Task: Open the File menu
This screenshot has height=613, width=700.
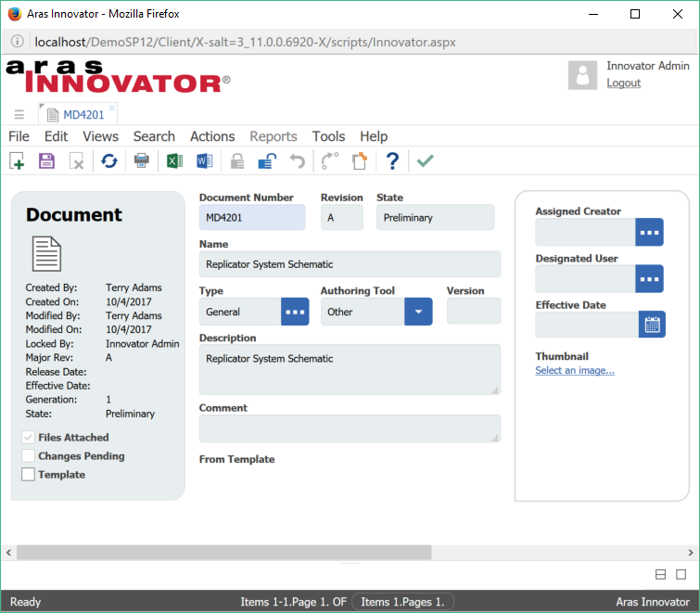Action: tap(19, 136)
